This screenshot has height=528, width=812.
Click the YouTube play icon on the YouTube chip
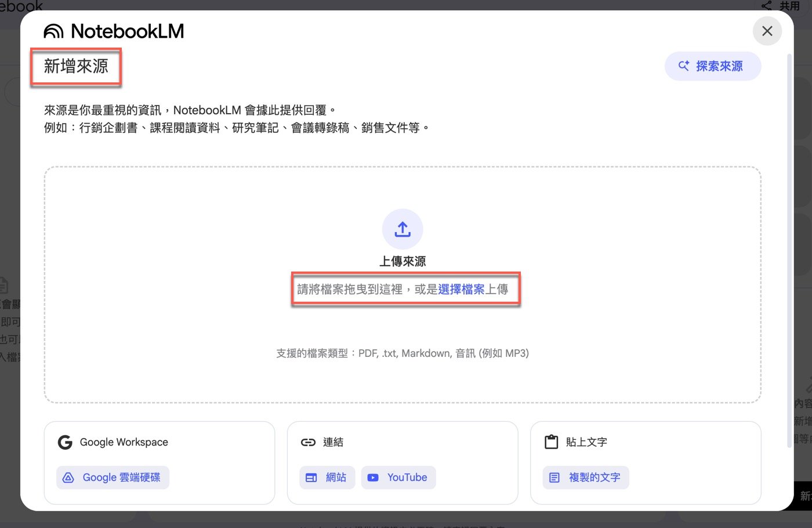pyautogui.click(x=373, y=478)
